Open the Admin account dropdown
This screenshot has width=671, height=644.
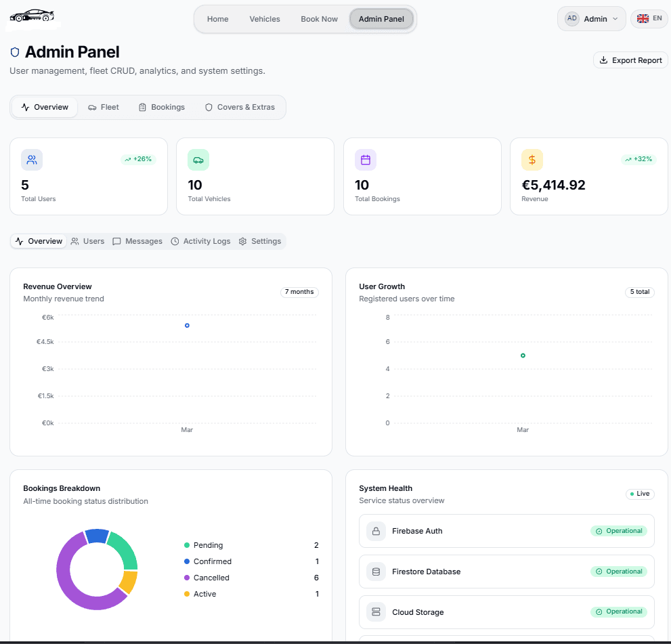tap(591, 18)
